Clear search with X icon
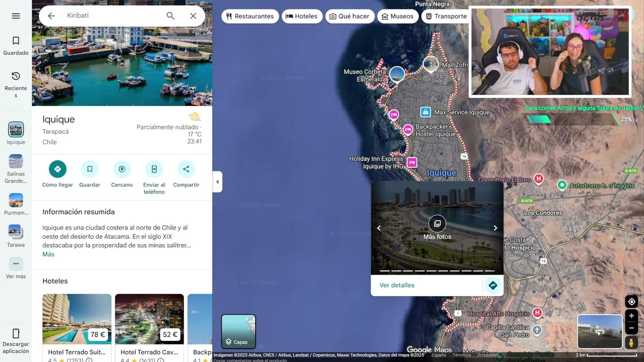The image size is (644, 362). (x=193, y=16)
